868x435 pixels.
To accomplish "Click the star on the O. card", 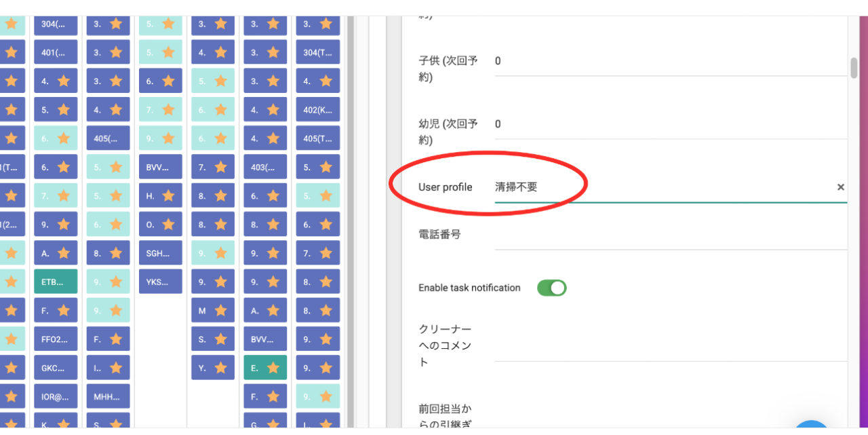I will point(168,225).
